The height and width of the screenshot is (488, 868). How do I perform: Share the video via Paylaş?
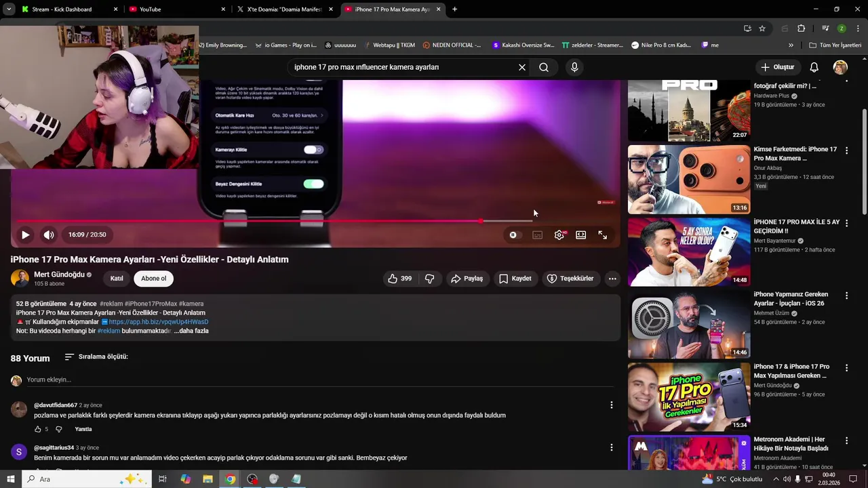467,279
